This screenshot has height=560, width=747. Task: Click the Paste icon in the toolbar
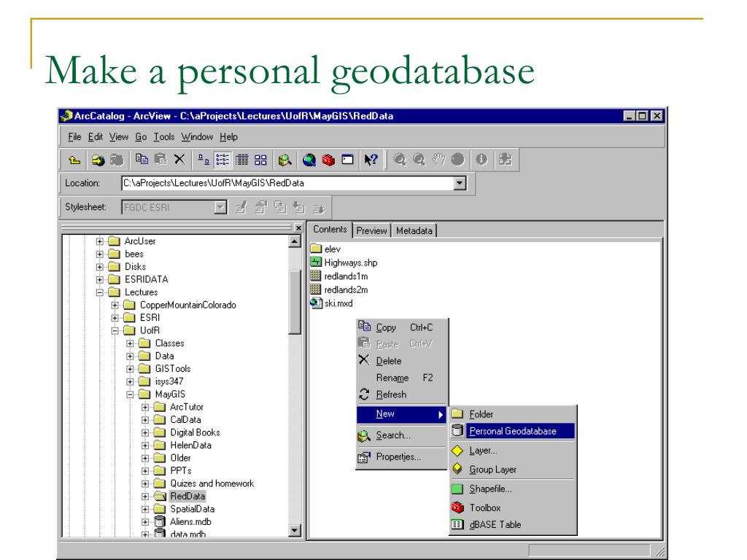[x=160, y=160]
